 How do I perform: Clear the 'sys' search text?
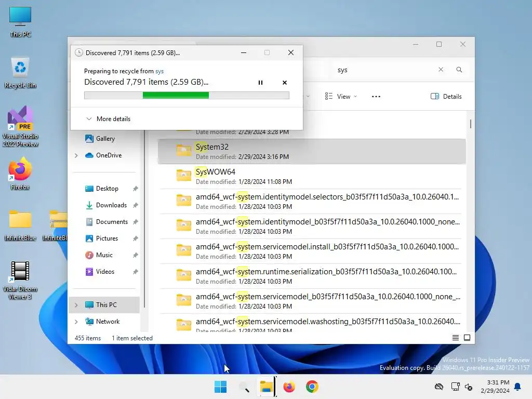pos(441,70)
